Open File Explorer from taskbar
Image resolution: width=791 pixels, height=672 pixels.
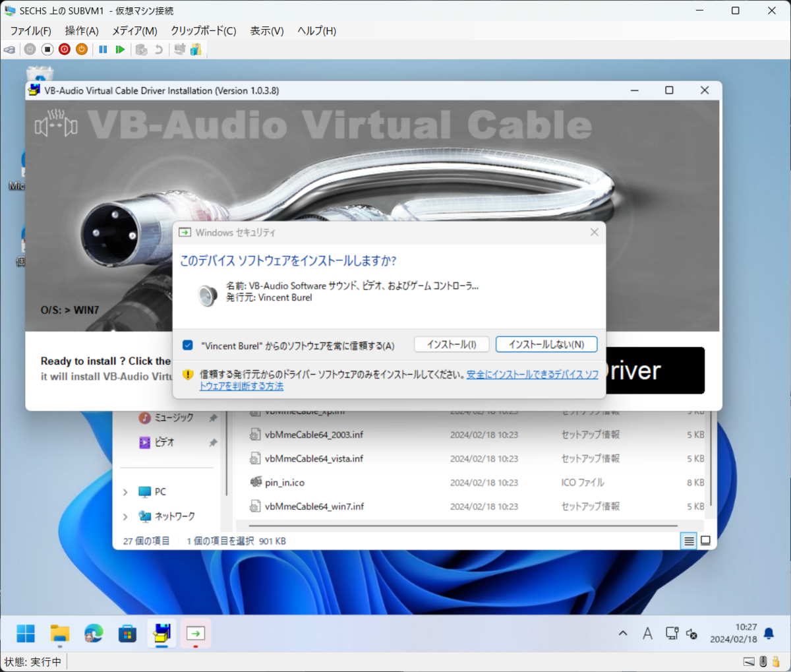[60, 634]
